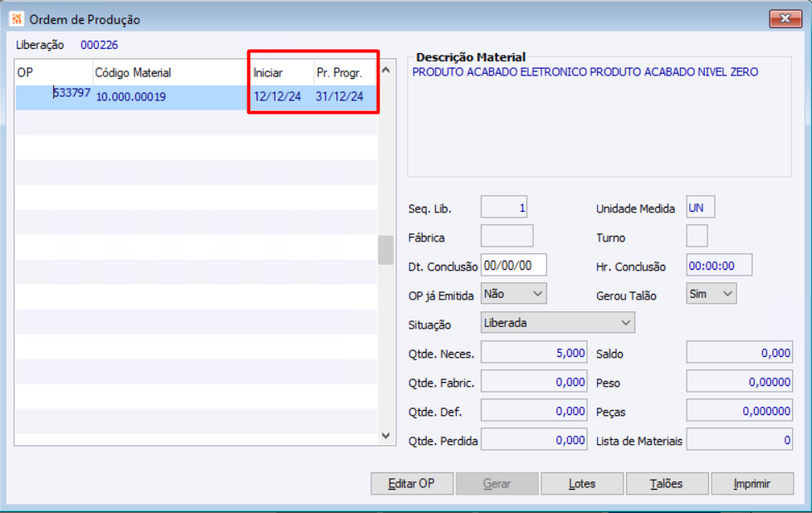Viewport: 812px width, 513px height.
Task: Click material code 10.000.00019
Action: point(131,97)
